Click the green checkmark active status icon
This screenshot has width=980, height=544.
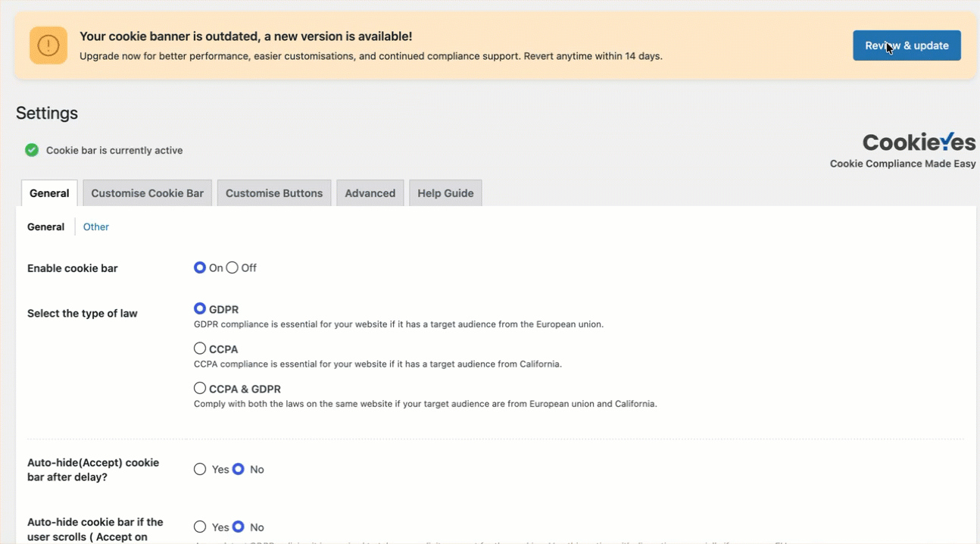32,150
